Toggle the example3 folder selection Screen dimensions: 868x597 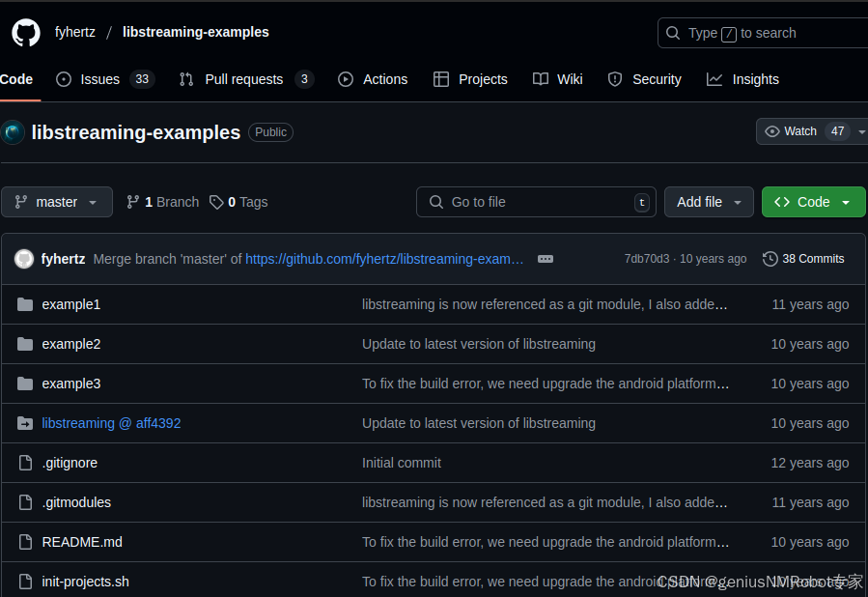pyautogui.click(x=24, y=384)
